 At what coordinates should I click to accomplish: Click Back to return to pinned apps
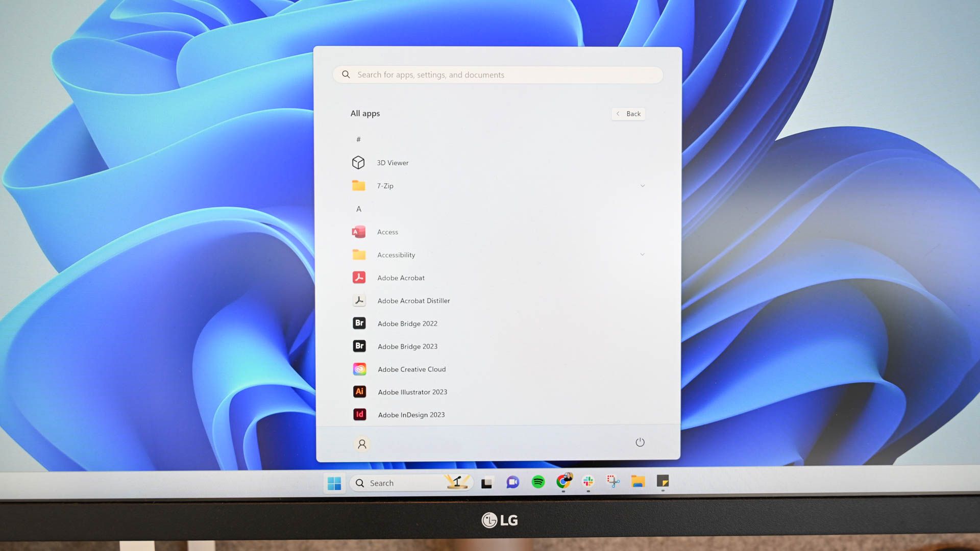pyautogui.click(x=628, y=114)
